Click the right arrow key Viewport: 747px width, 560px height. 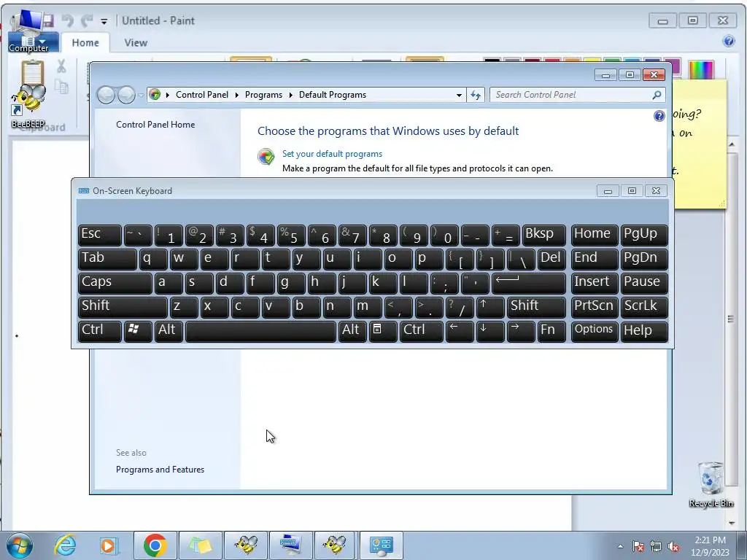click(x=521, y=331)
